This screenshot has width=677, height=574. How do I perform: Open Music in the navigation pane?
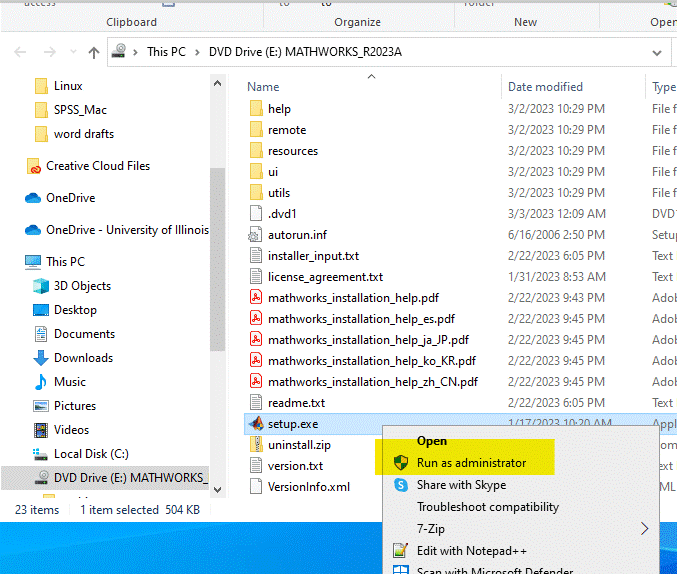point(60,382)
